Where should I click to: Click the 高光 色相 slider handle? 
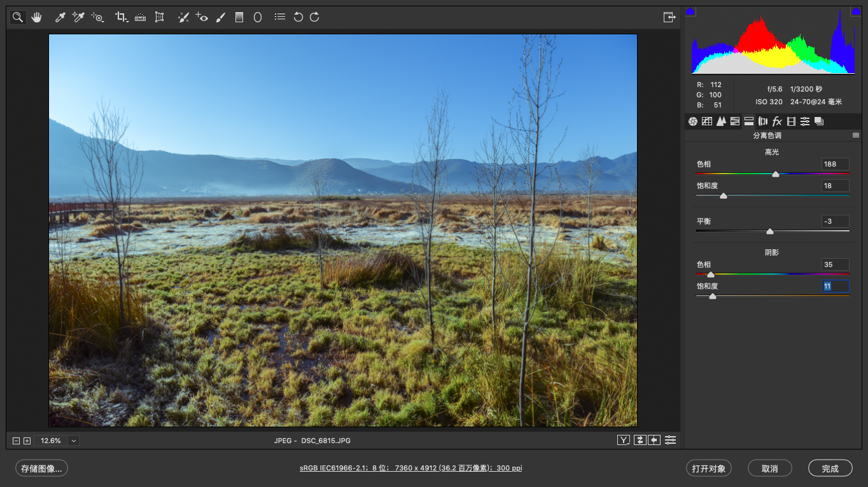[775, 174]
